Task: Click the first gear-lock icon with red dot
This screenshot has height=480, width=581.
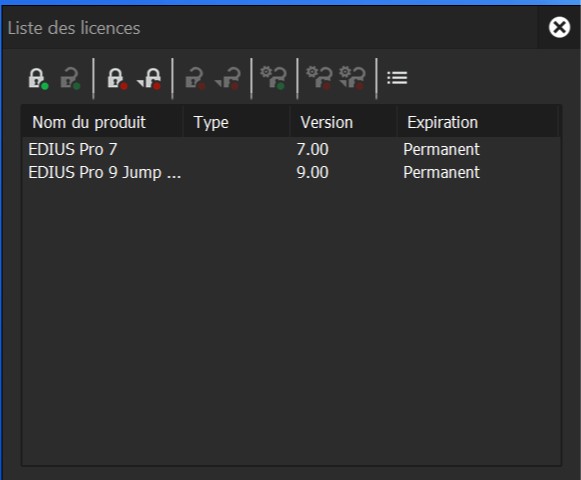Action: pyautogui.click(x=319, y=78)
